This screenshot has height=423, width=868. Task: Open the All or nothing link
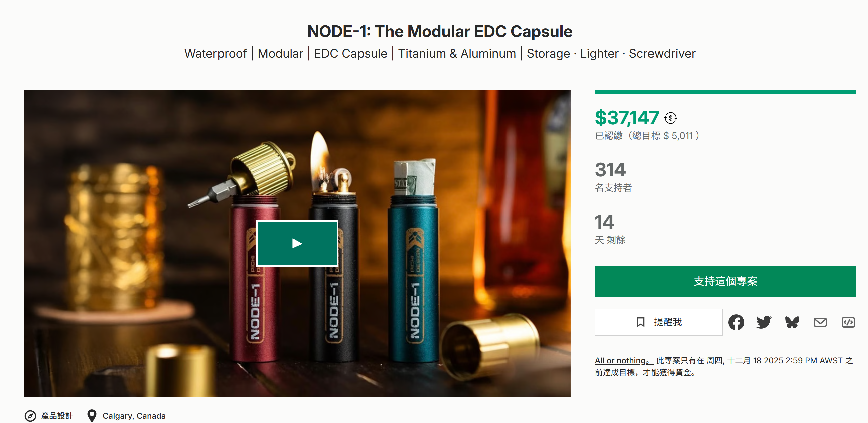pyautogui.click(x=623, y=360)
